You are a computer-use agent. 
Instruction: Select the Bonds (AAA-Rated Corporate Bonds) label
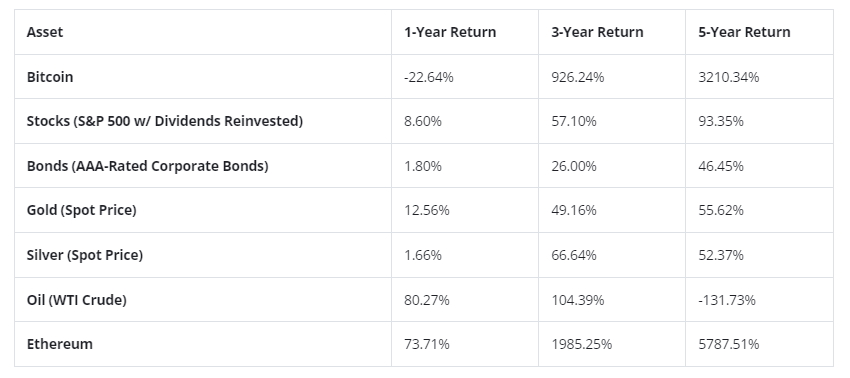pyautogui.click(x=147, y=166)
